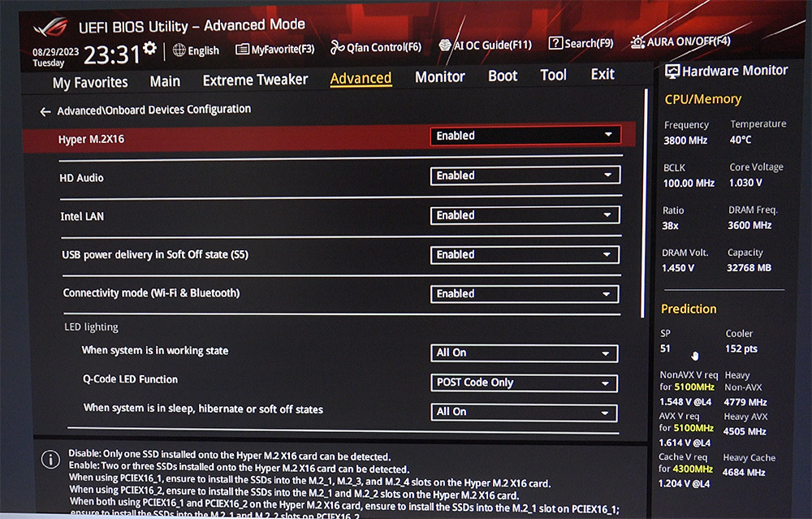Image resolution: width=812 pixels, height=519 pixels.
Task: Open working state LED dropdown
Action: 524,353
